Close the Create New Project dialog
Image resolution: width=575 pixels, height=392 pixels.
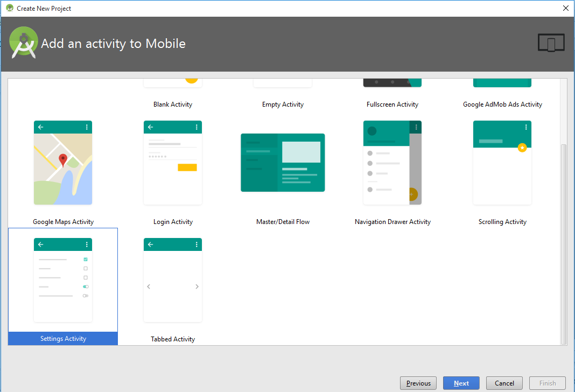coord(566,8)
